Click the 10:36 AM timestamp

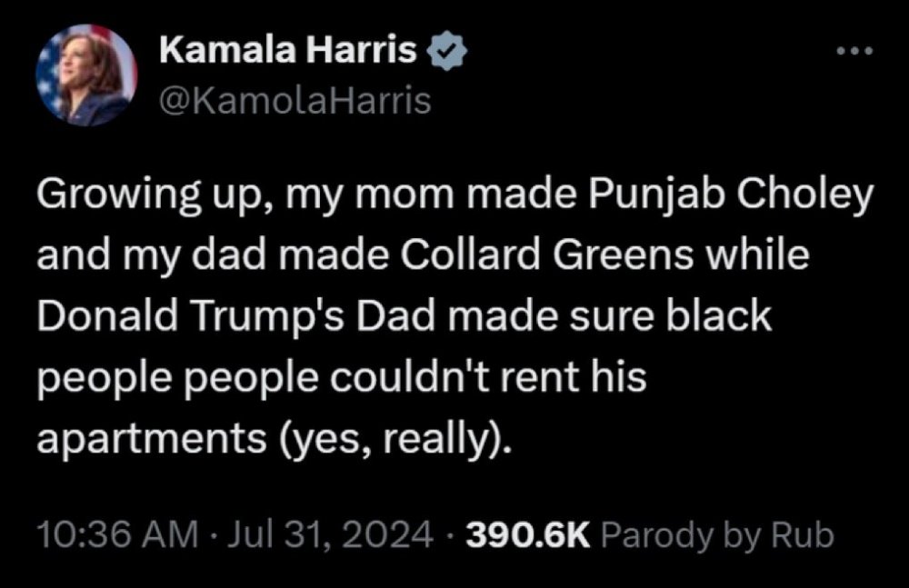(x=117, y=535)
